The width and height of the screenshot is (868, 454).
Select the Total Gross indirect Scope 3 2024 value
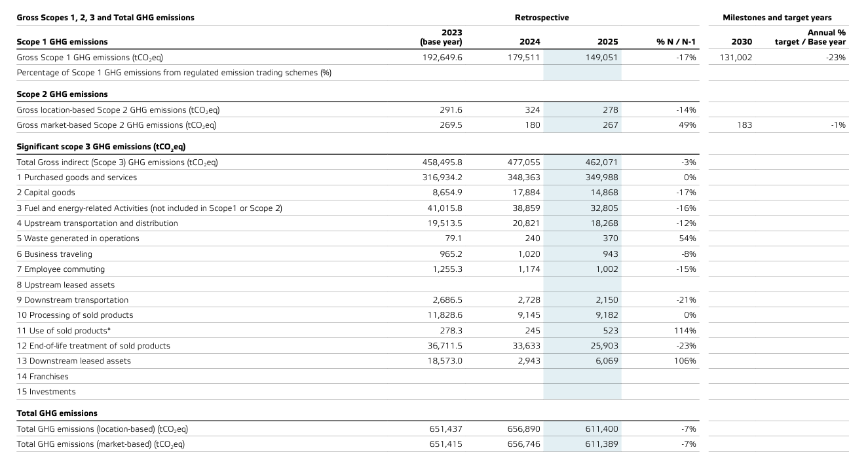coord(523,162)
